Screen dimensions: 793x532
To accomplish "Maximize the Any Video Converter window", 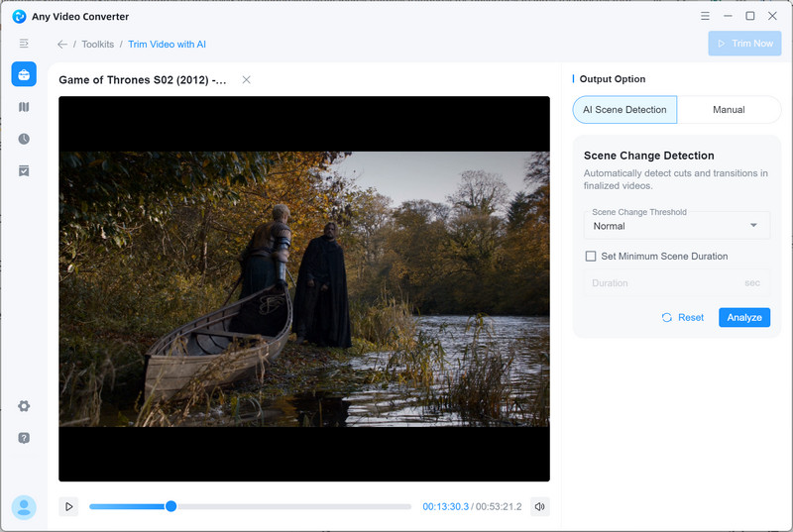I will pyautogui.click(x=750, y=16).
